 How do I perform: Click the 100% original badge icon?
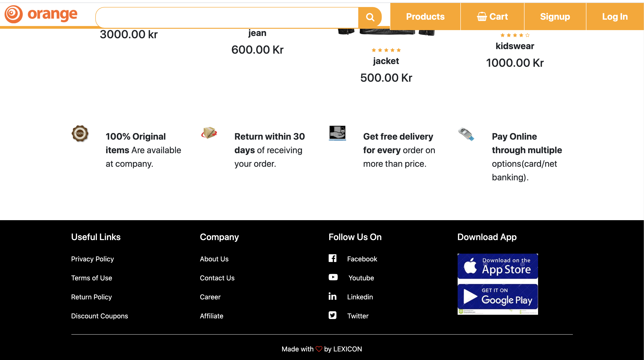80,134
